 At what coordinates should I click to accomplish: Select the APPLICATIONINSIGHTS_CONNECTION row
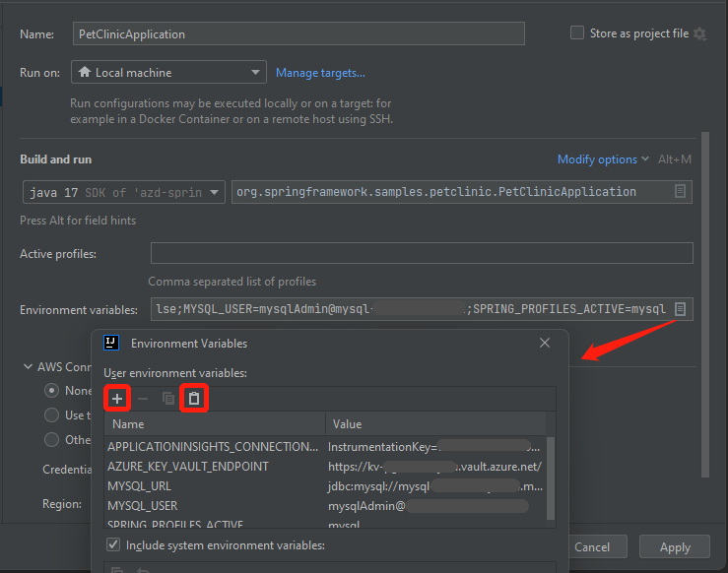coord(325,447)
